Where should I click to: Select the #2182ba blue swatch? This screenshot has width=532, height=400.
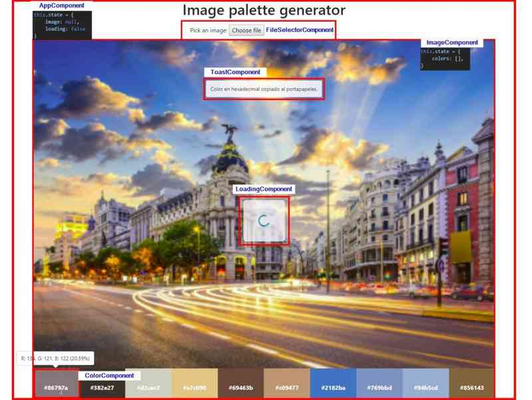(333, 383)
